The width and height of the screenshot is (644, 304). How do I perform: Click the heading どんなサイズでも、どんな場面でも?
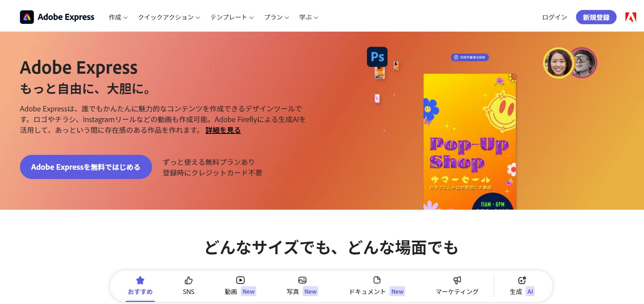[331, 247]
